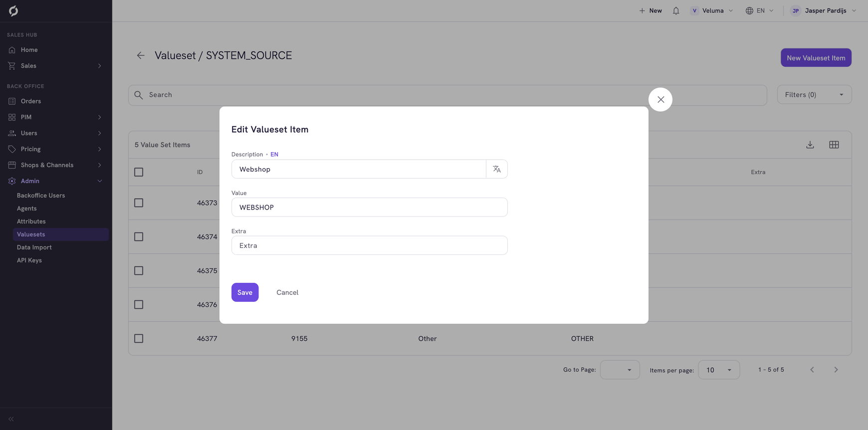Open Backoffice Users in Admin menu
This screenshot has height=430, width=868.
41,196
